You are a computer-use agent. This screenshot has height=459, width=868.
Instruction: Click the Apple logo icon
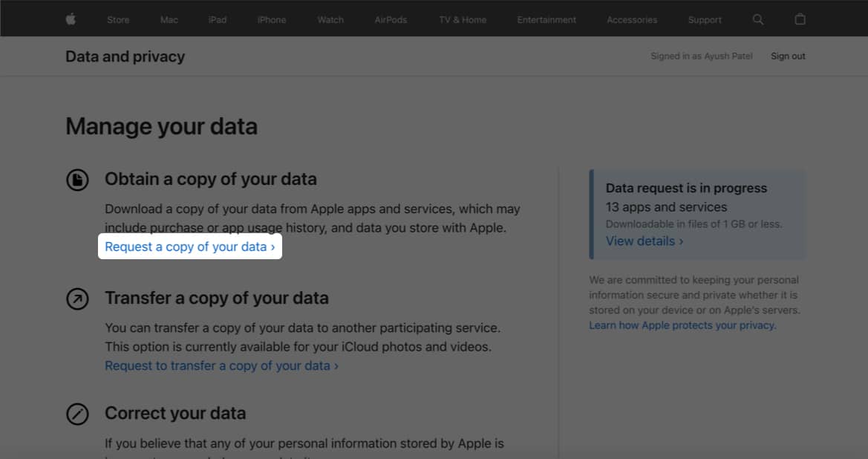[x=71, y=19]
